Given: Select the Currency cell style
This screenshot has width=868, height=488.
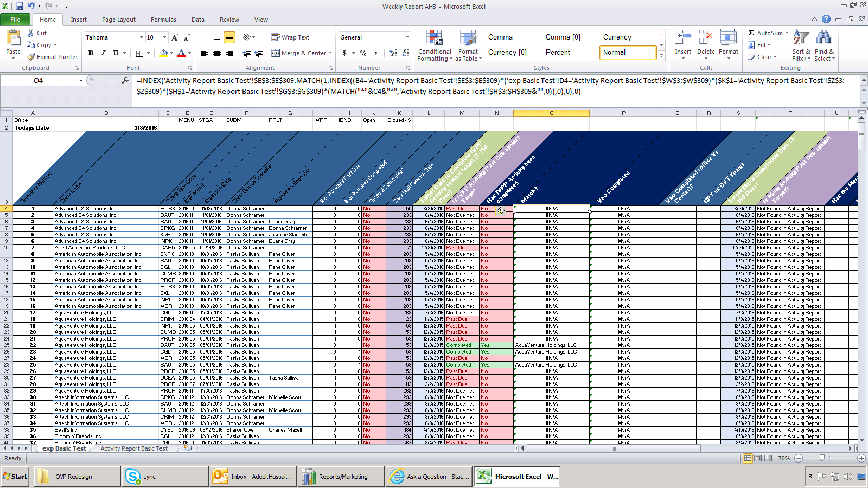Looking at the screenshot, I should [628, 37].
